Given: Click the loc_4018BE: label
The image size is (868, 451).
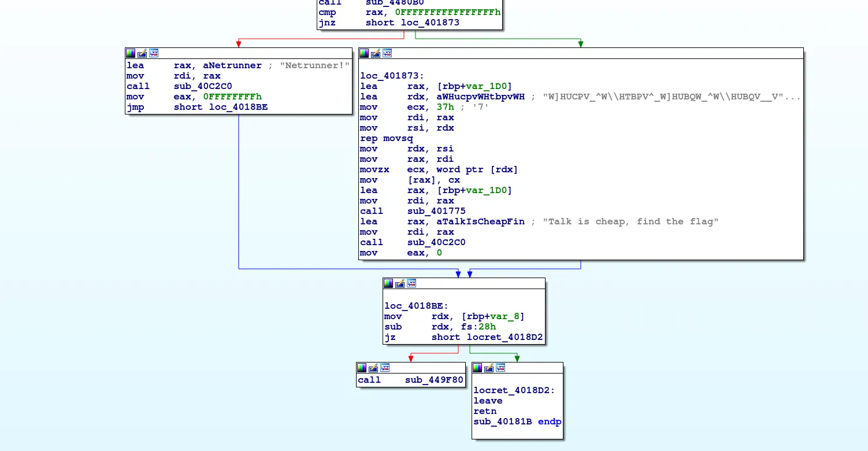Looking at the screenshot, I should [416, 306].
